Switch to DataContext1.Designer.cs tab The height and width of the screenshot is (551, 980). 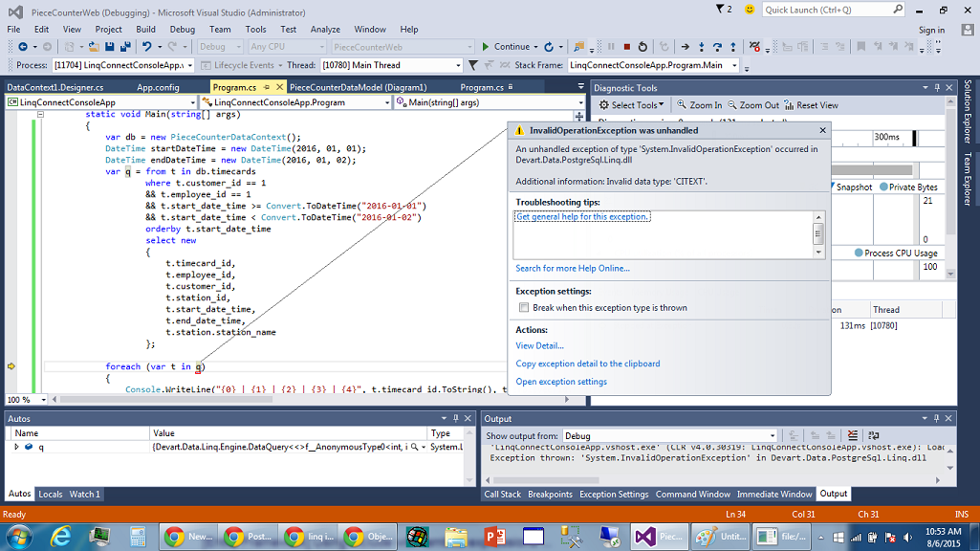[x=55, y=88]
